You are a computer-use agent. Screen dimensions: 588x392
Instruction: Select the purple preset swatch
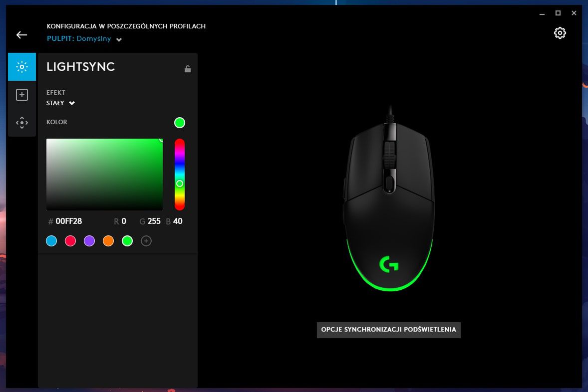(89, 241)
